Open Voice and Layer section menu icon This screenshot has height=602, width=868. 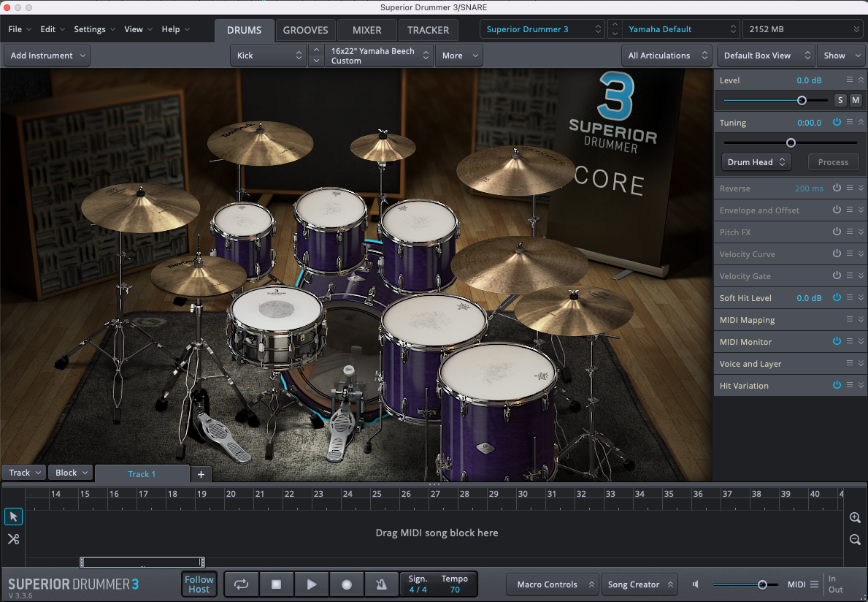849,363
